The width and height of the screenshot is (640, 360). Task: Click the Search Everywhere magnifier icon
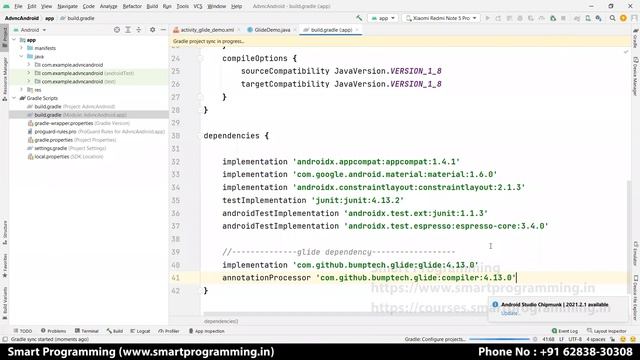(612, 18)
